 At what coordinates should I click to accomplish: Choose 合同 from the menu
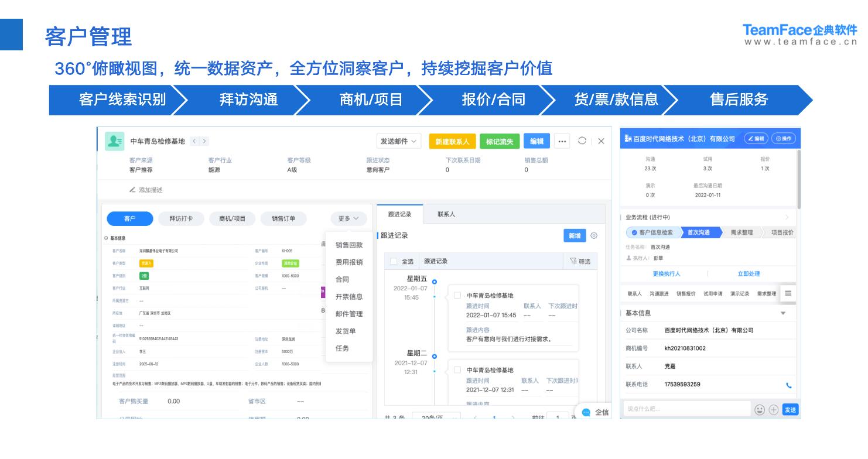click(343, 280)
